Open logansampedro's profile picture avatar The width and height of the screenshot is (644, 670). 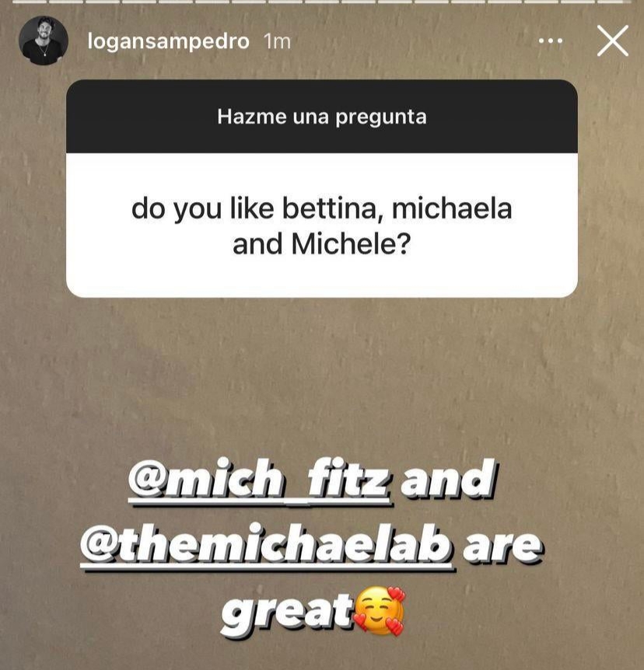pos(44,41)
